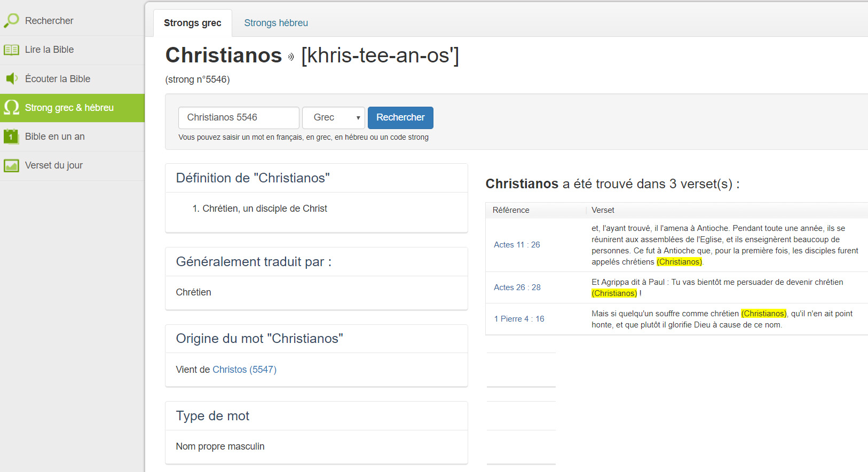This screenshot has height=472, width=868.
Task: Go to Lire la Bible in sidebar
Action: [49, 50]
